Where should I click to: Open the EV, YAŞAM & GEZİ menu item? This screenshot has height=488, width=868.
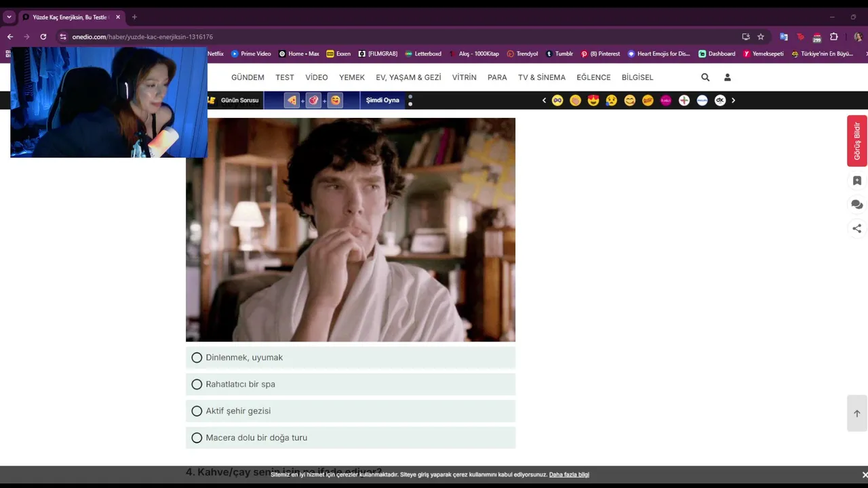click(x=409, y=77)
